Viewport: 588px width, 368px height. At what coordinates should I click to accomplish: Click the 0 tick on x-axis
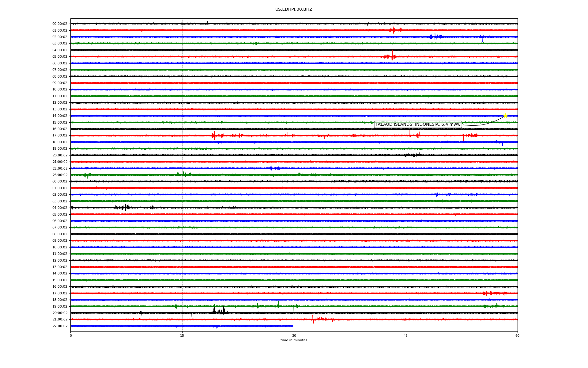(71, 335)
